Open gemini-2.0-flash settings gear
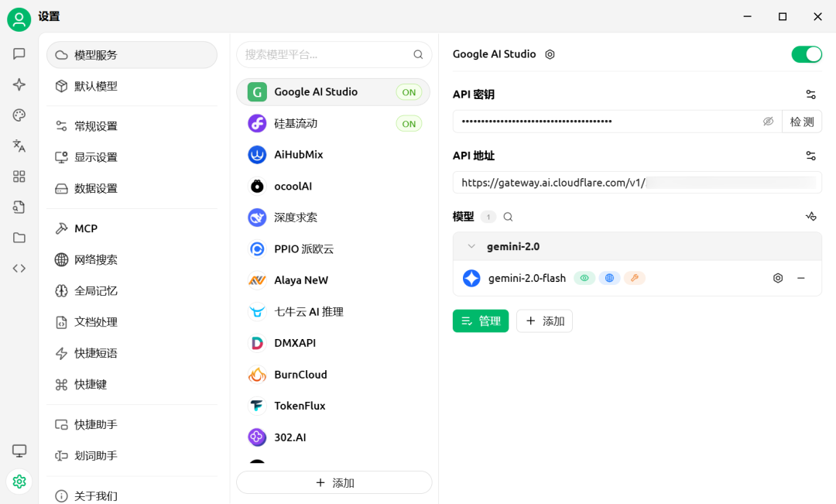 [x=778, y=278]
